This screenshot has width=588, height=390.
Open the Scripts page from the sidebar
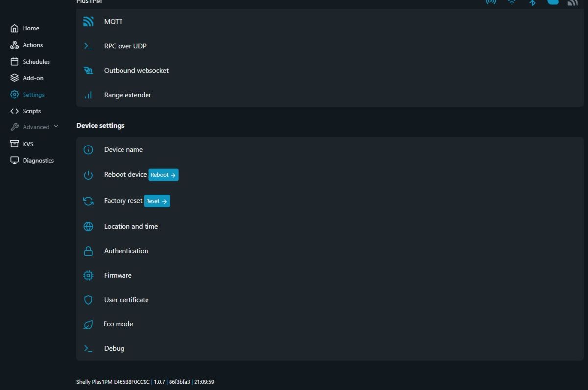pyautogui.click(x=31, y=111)
